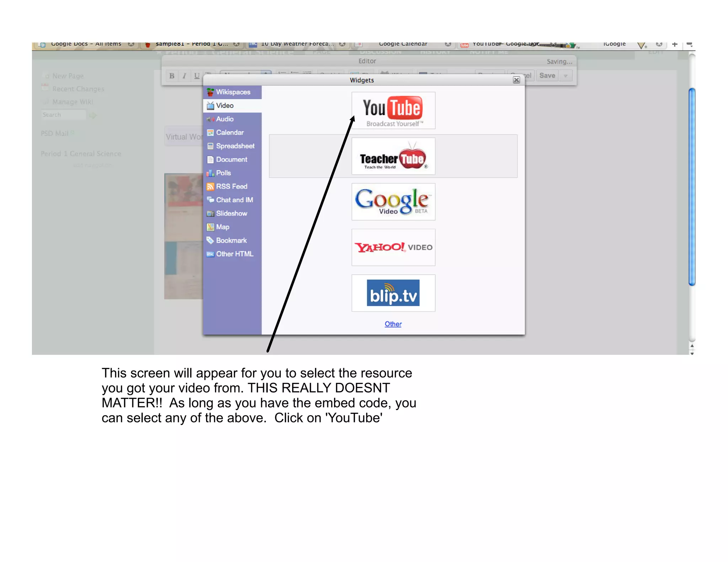Select the Spreadsheet widget category
Image resolution: width=728 pixels, height=562 pixels.
pos(232,146)
